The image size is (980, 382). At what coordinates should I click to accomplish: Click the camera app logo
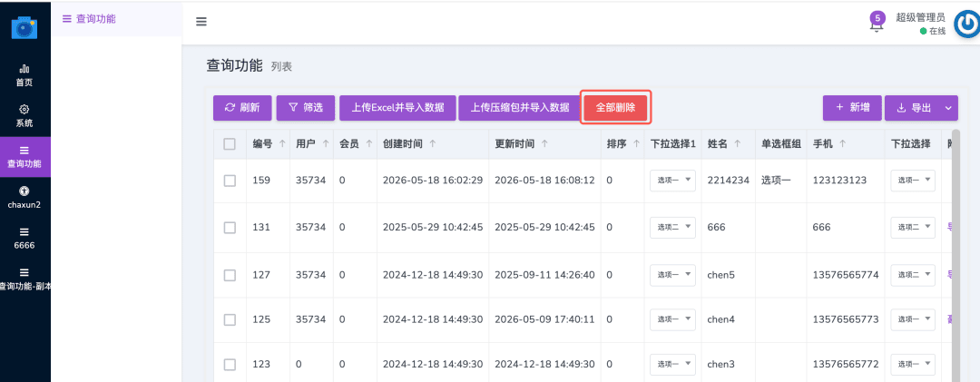[24, 27]
